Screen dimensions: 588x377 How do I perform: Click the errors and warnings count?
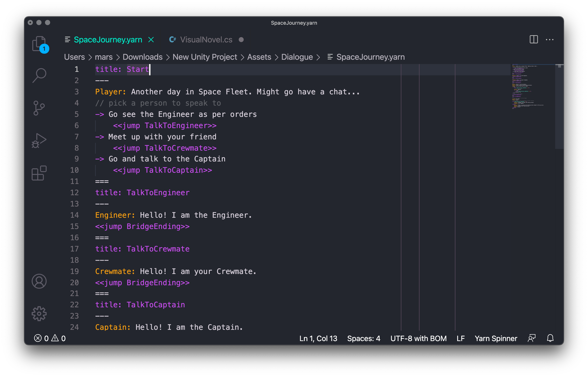point(50,338)
